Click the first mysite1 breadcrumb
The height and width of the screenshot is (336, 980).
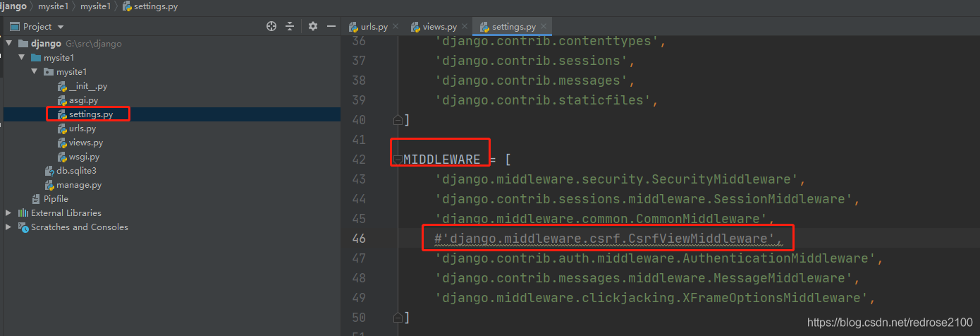point(54,6)
